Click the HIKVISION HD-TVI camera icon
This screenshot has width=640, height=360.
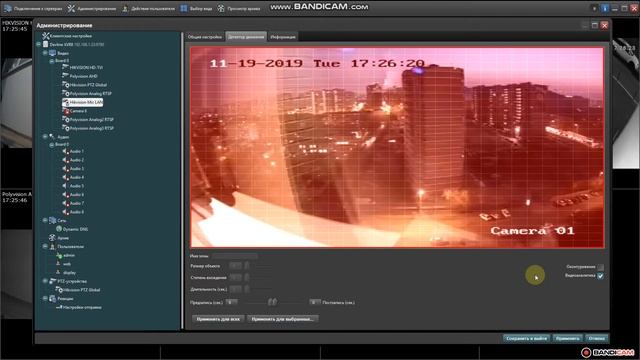pyautogui.click(x=65, y=67)
